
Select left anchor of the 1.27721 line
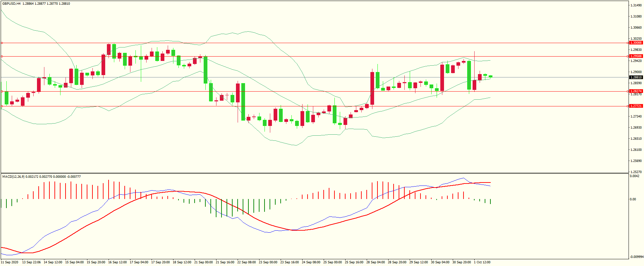[x=2, y=106]
